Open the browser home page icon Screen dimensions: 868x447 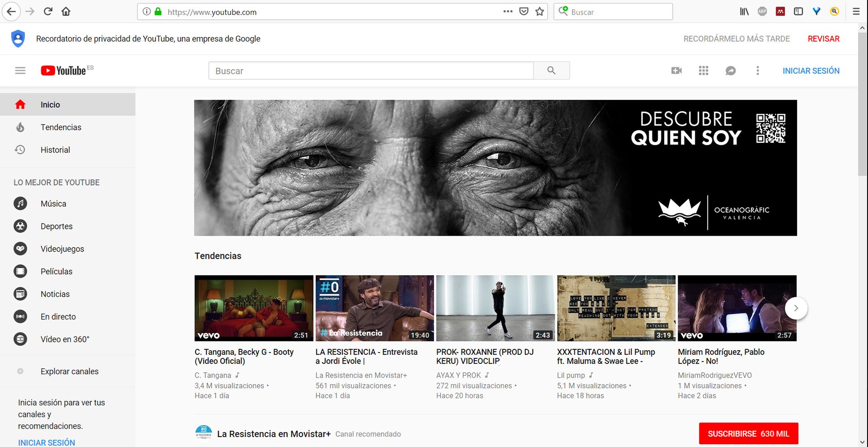[x=66, y=12]
